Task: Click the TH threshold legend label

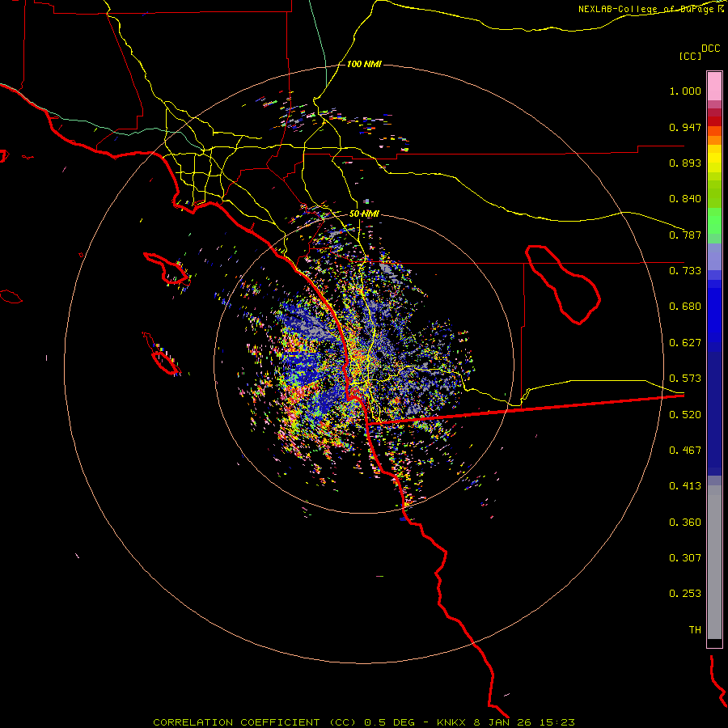Action: [x=695, y=630]
